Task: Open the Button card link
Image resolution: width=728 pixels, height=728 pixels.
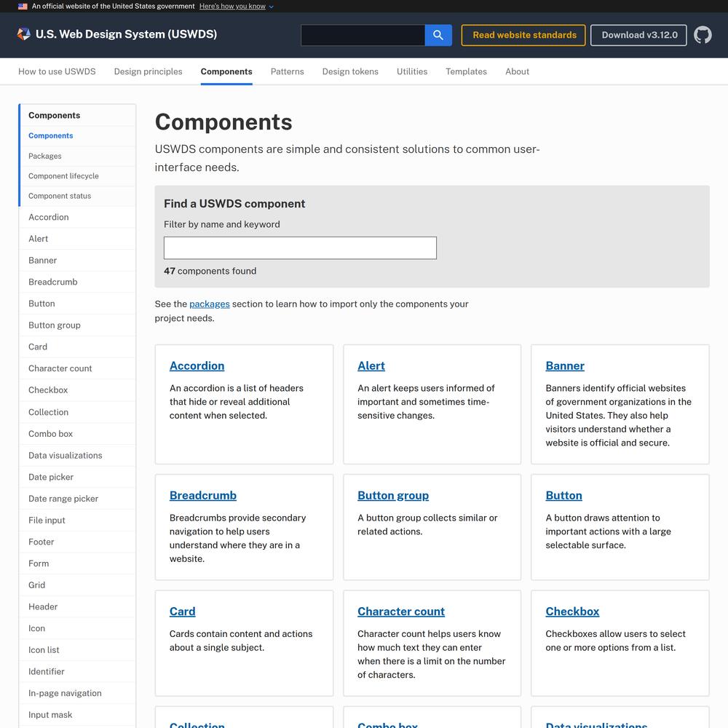Action: [x=563, y=495]
